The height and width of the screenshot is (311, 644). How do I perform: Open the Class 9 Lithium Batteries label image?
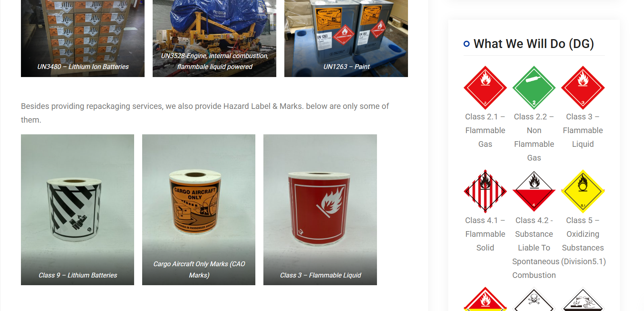(77, 210)
